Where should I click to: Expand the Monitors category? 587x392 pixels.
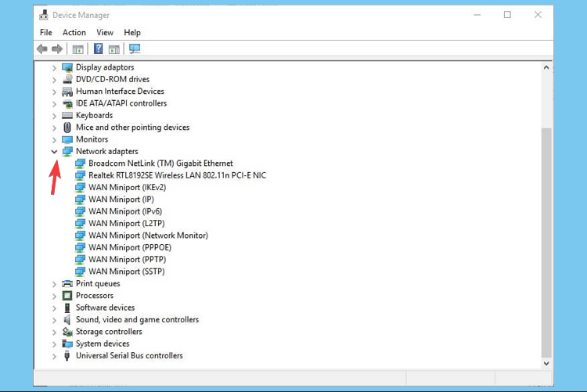54,139
